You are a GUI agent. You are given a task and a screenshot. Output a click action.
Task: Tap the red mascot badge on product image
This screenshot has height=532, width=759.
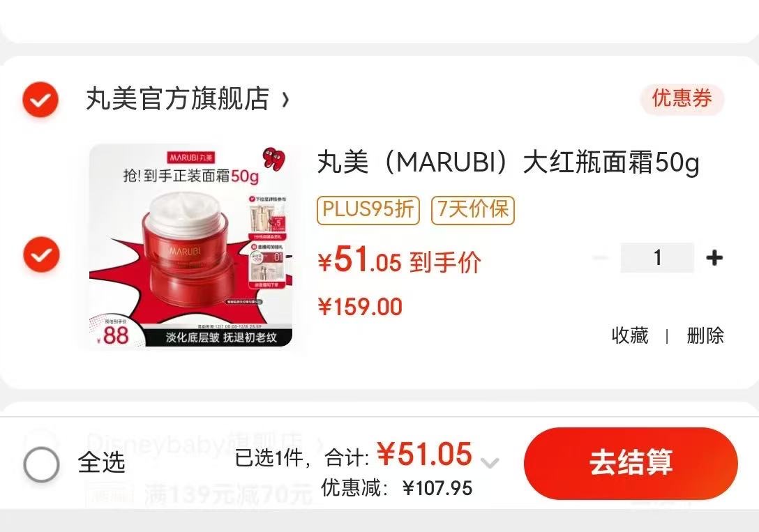(274, 159)
